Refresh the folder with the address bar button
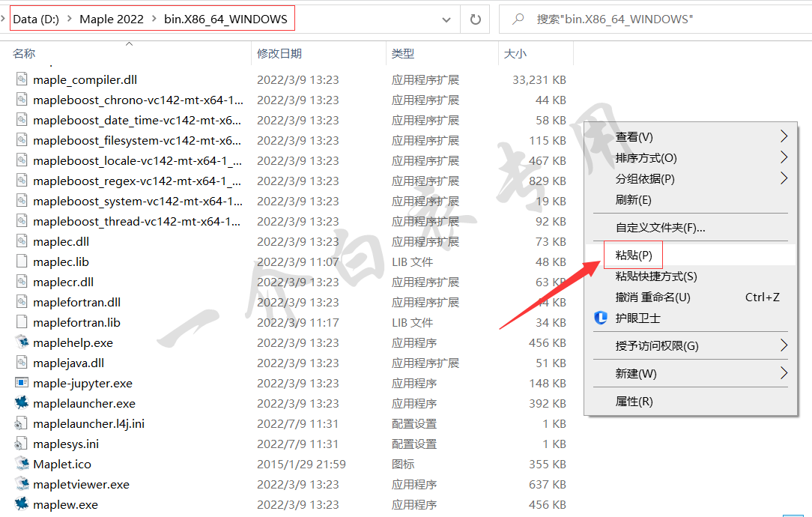 click(476, 19)
